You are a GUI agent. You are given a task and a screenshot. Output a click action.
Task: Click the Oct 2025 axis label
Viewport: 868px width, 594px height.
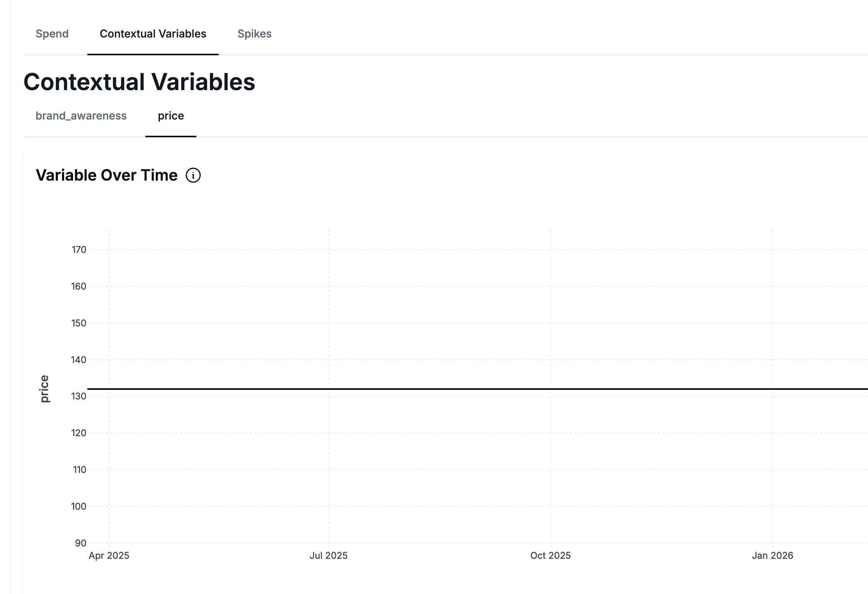coord(550,556)
